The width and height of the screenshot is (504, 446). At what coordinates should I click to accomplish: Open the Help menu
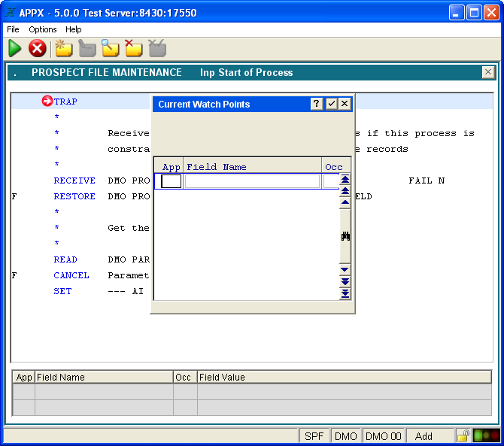point(74,29)
